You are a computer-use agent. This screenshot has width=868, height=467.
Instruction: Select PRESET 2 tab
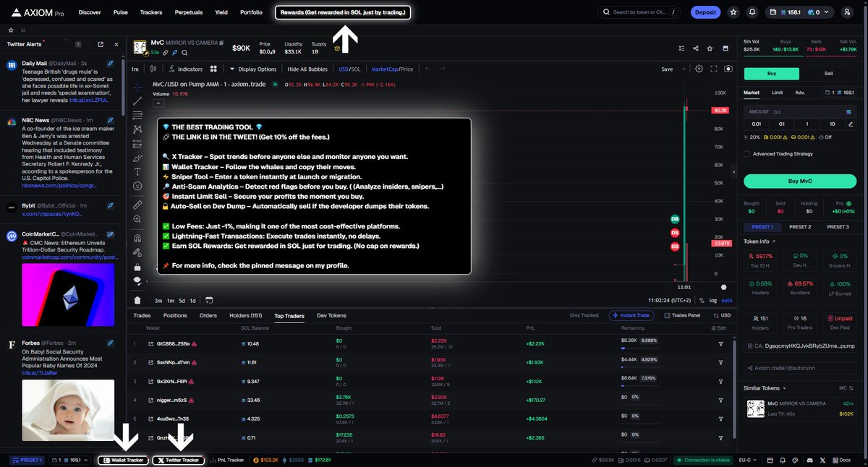799,227
